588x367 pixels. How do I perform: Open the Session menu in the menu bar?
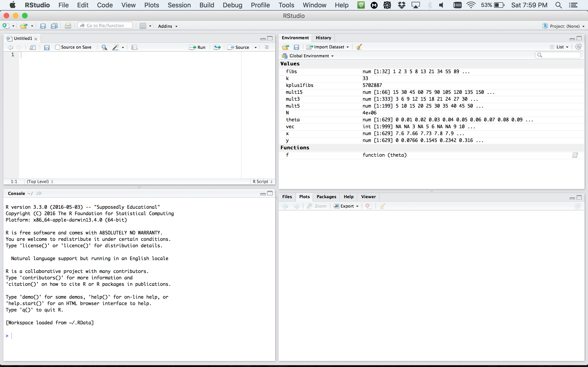click(x=179, y=5)
